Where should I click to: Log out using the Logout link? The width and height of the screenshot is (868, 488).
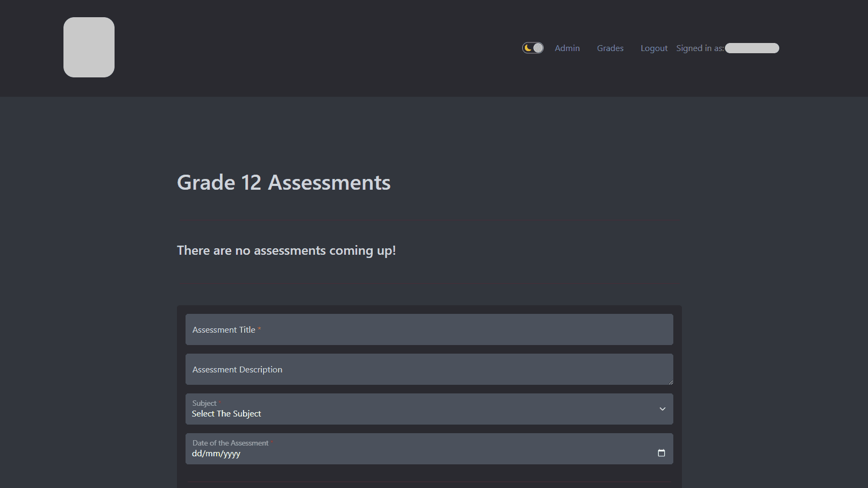(653, 48)
